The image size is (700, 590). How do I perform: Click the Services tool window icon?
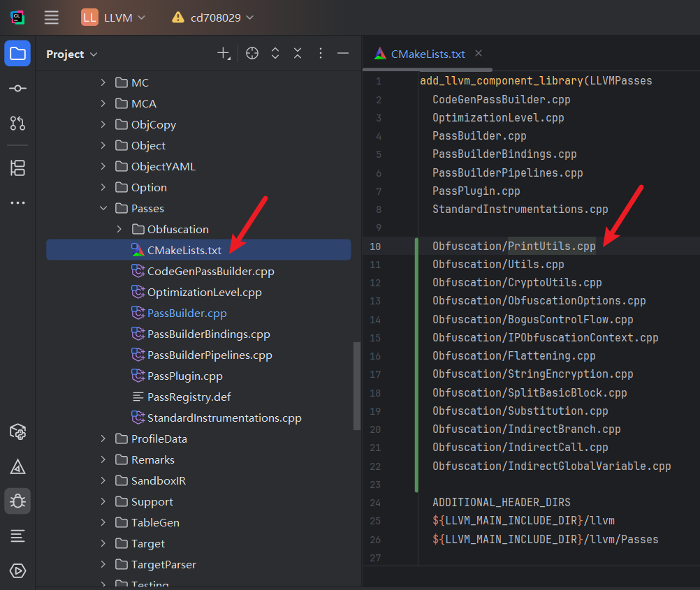tap(17, 570)
